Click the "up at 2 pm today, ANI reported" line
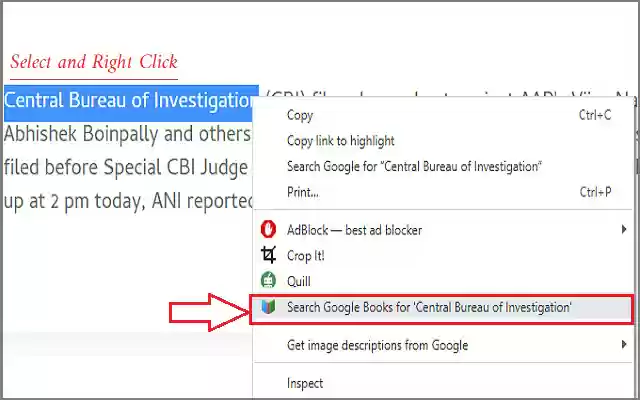640x400 pixels. pos(129,202)
